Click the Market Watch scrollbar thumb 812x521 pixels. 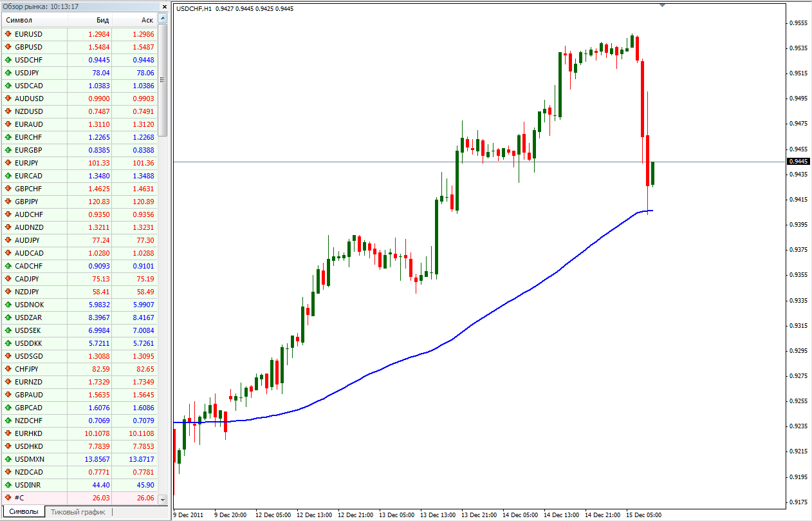[x=163, y=81]
